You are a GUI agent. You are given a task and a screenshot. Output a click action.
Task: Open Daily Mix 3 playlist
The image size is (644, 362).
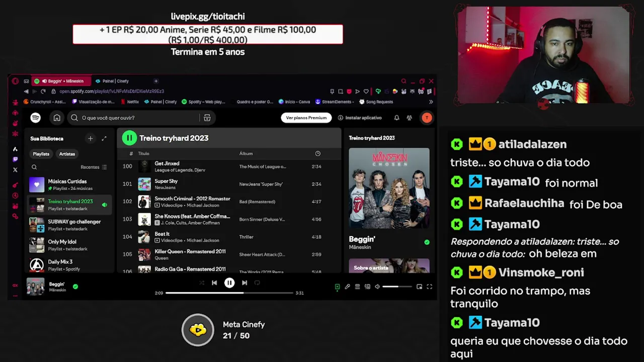[x=69, y=265]
